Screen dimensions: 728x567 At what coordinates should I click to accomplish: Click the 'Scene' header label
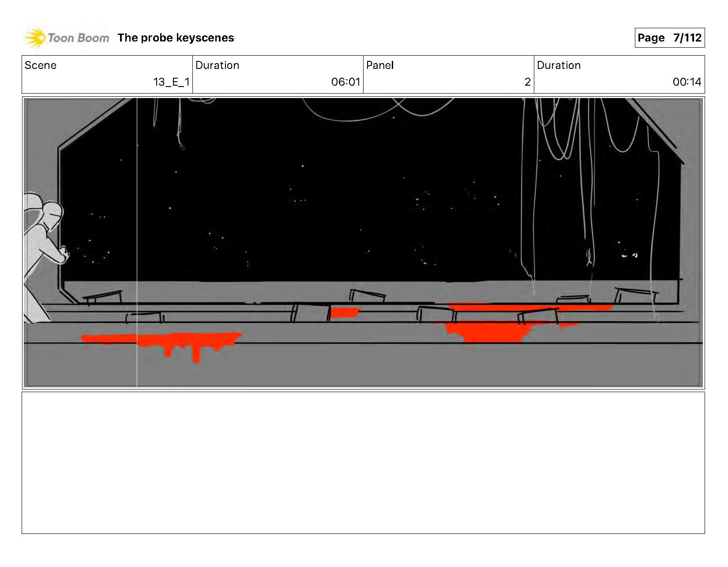coord(41,65)
